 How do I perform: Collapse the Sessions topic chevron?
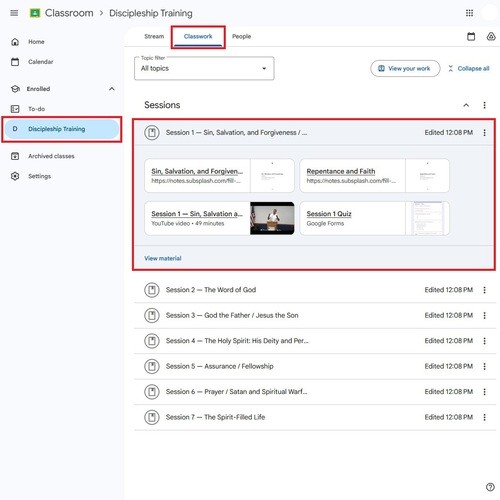(x=466, y=105)
